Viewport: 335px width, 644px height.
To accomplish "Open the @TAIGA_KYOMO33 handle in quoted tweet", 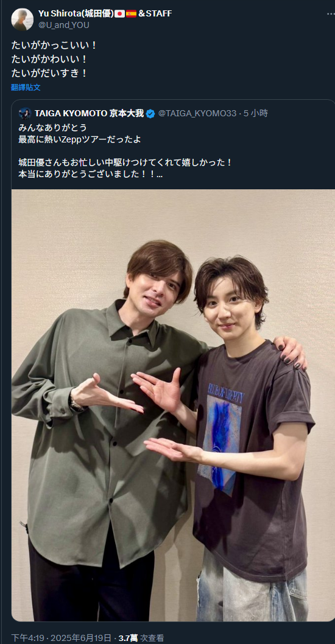I will pos(197,114).
